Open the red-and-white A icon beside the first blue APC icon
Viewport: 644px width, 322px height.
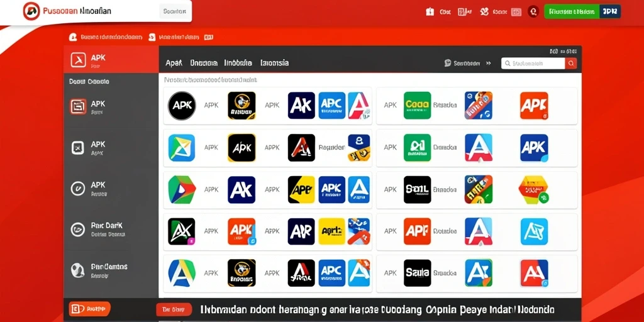click(358, 106)
